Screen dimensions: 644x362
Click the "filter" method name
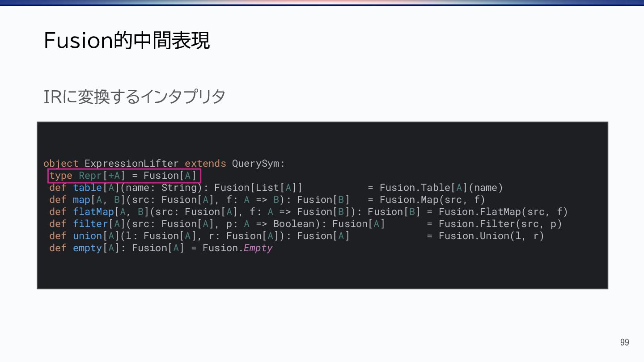click(x=90, y=224)
